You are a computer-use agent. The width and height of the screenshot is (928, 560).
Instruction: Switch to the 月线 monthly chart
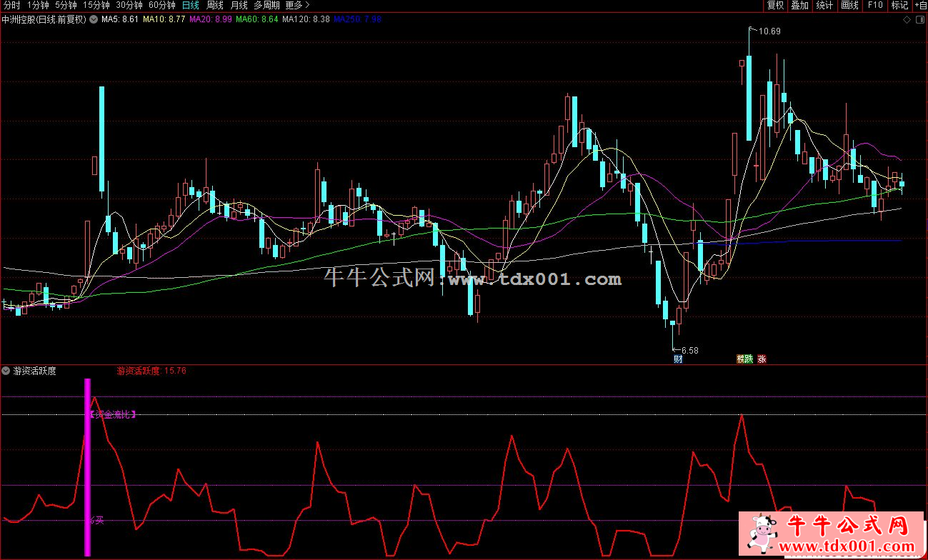click(x=239, y=5)
